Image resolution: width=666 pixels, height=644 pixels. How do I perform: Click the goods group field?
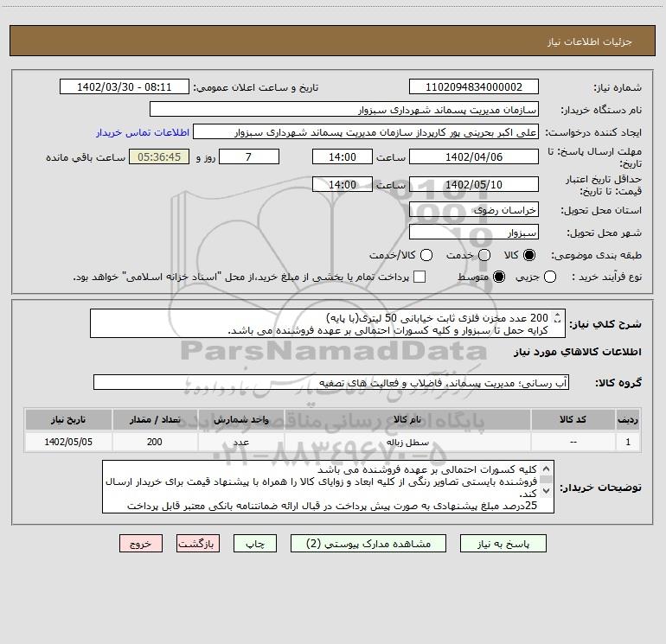(331, 382)
